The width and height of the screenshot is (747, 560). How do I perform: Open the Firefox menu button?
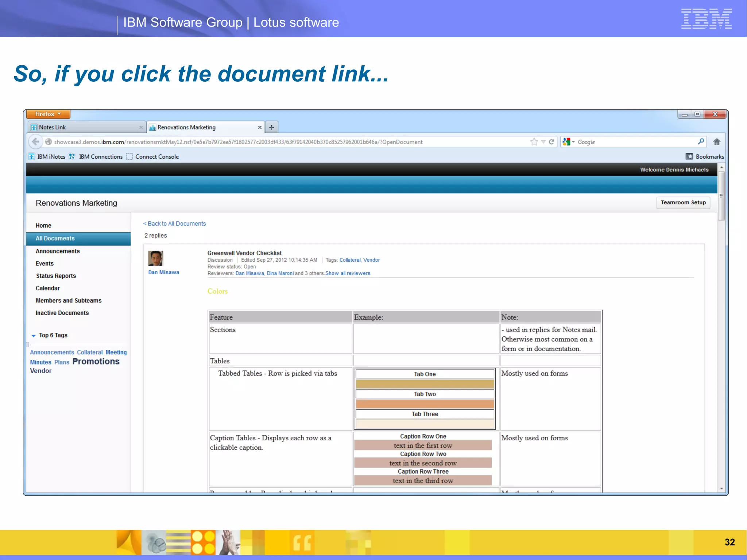point(48,114)
